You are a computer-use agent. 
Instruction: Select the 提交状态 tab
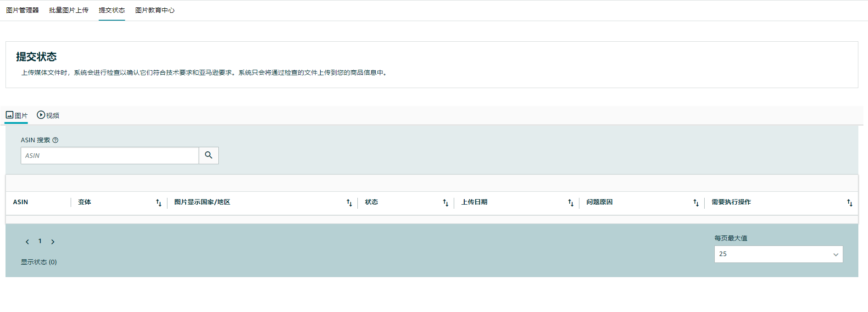[111, 10]
